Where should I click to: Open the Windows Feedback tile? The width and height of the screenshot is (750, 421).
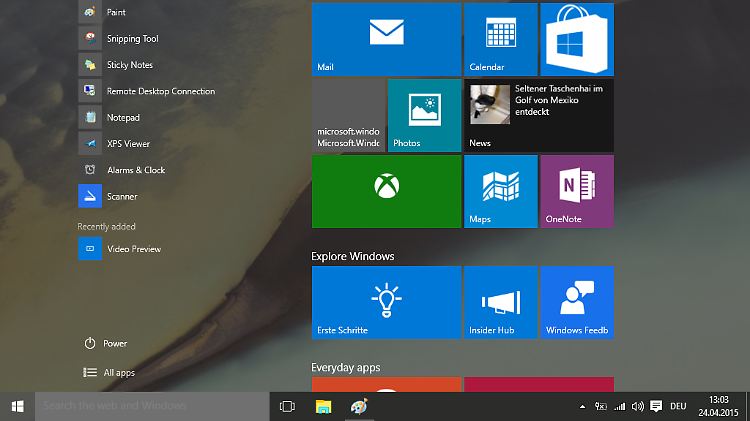click(577, 302)
